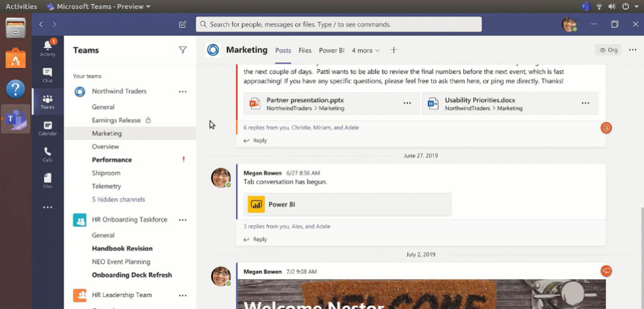Expand 6 replies from Christie, Miriam, Adele

pyautogui.click(x=301, y=128)
